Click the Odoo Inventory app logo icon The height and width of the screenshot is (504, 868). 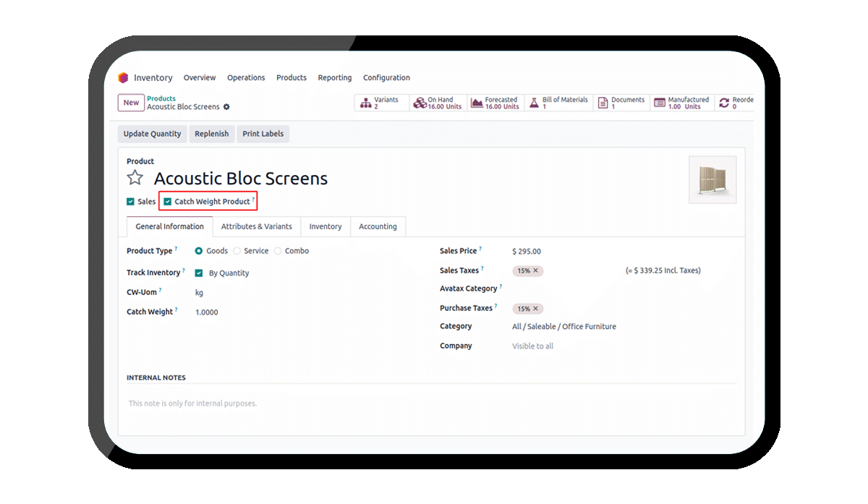pyautogui.click(x=124, y=78)
